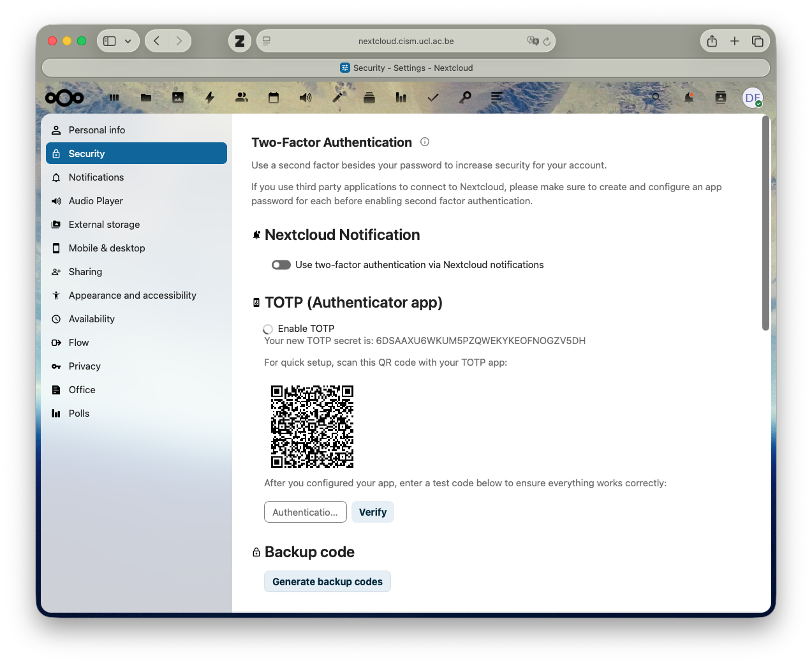The height and width of the screenshot is (665, 812).
Task: Open the Contacts people icon
Action: coord(242,98)
